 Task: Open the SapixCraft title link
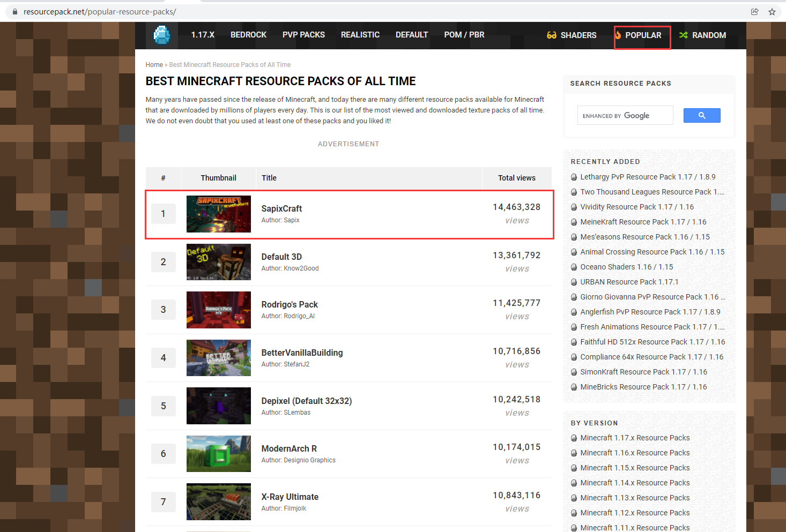click(281, 208)
